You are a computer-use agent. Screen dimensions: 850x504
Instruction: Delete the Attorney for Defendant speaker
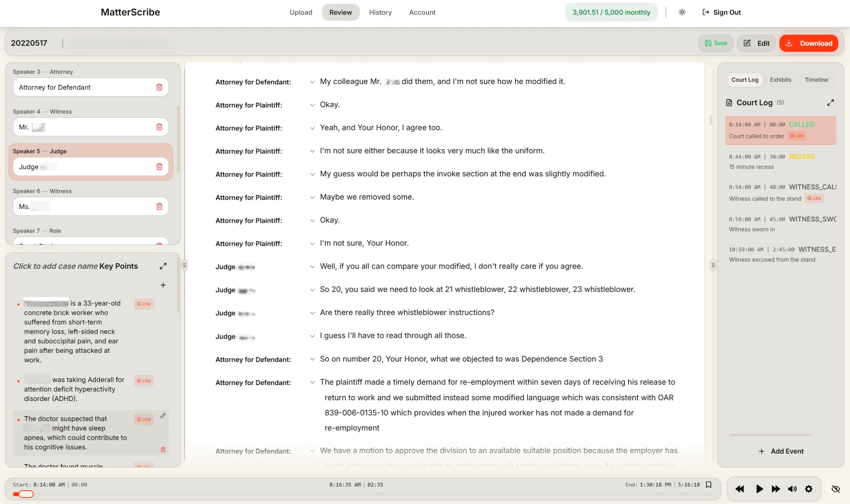159,87
